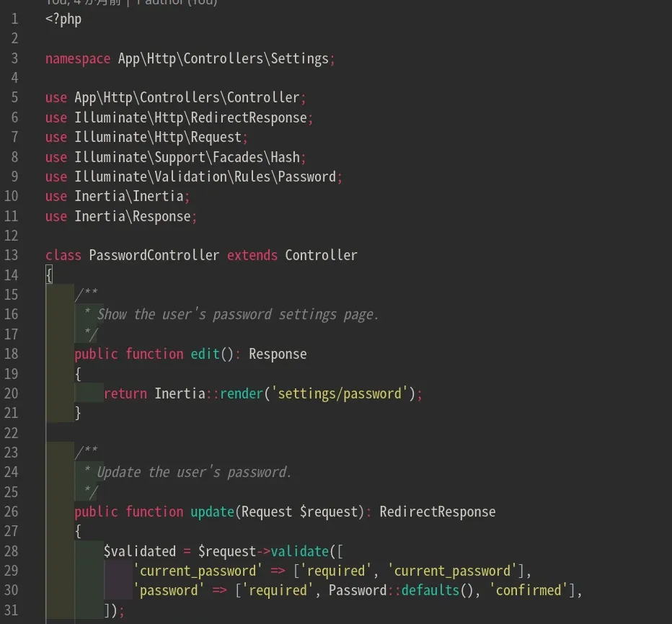This screenshot has height=624, width=672.
Task: Click the edit method name on line 18
Action: pyautogui.click(x=205, y=354)
